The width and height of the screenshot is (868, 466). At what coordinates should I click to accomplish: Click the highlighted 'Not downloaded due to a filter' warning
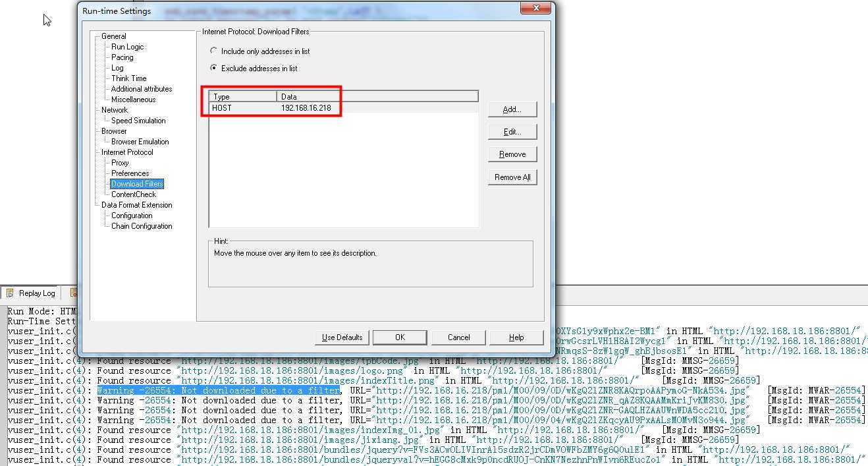tap(219, 390)
